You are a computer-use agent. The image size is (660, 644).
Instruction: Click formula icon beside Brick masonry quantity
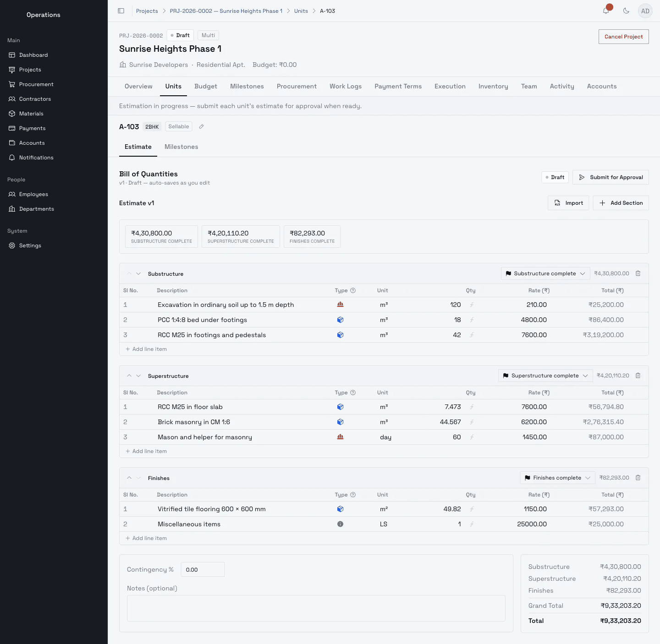472,422
